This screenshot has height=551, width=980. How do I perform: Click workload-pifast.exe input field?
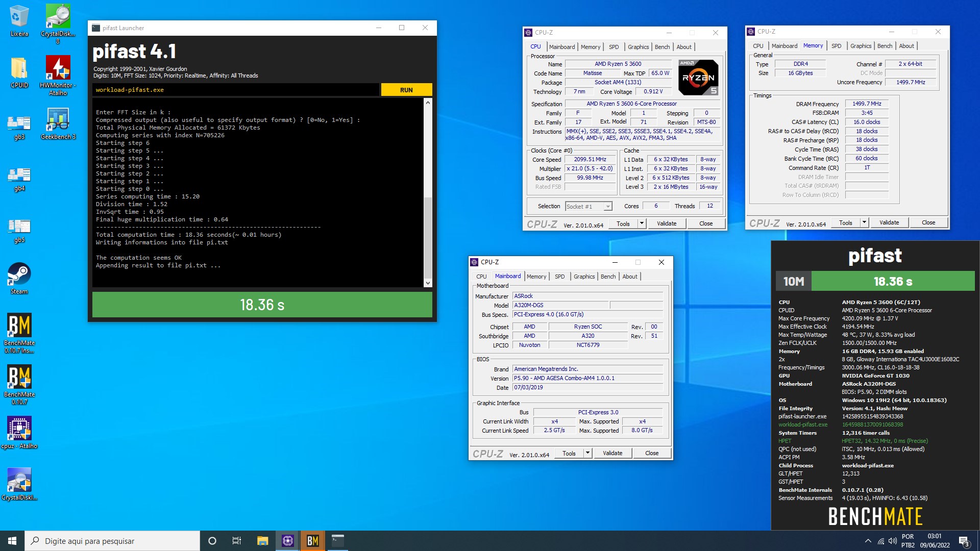coord(236,90)
